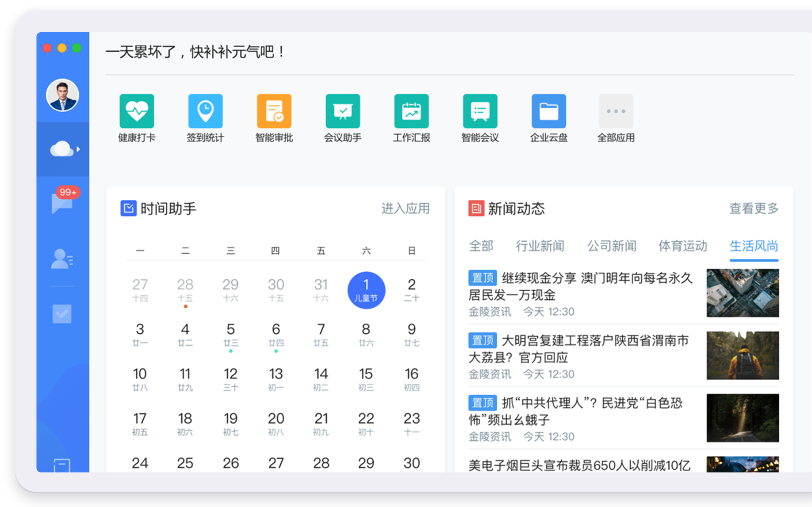Viewport: 812px width, 507px height.
Task: Select the 公司新闻 company news tab
Action: [612, 246]
